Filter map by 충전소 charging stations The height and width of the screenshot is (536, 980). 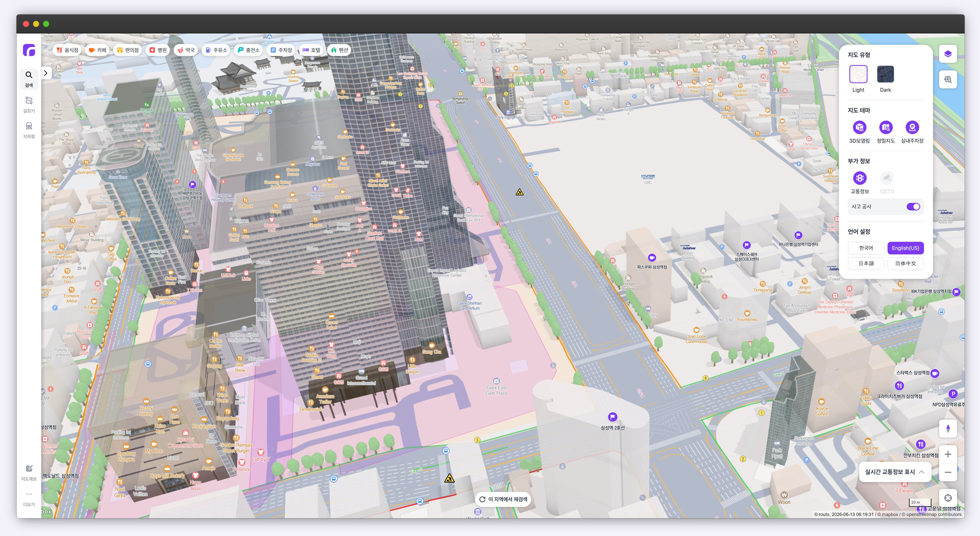click(x=249, y=50)
